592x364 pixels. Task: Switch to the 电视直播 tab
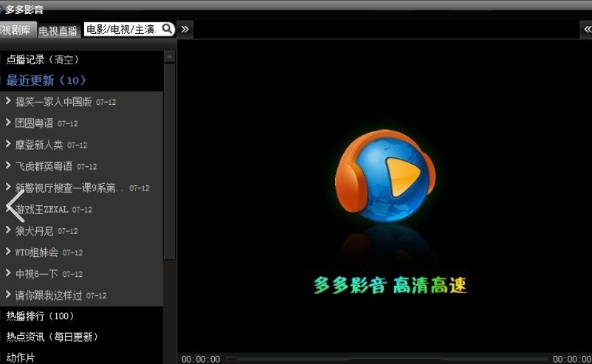58,30
